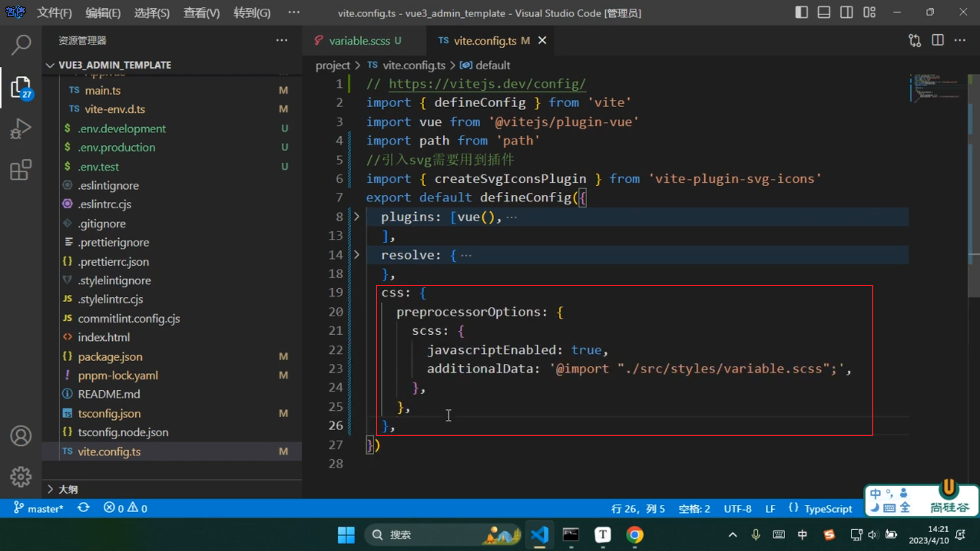Unfold the resolve block on line 14

[x=356, y=255]
